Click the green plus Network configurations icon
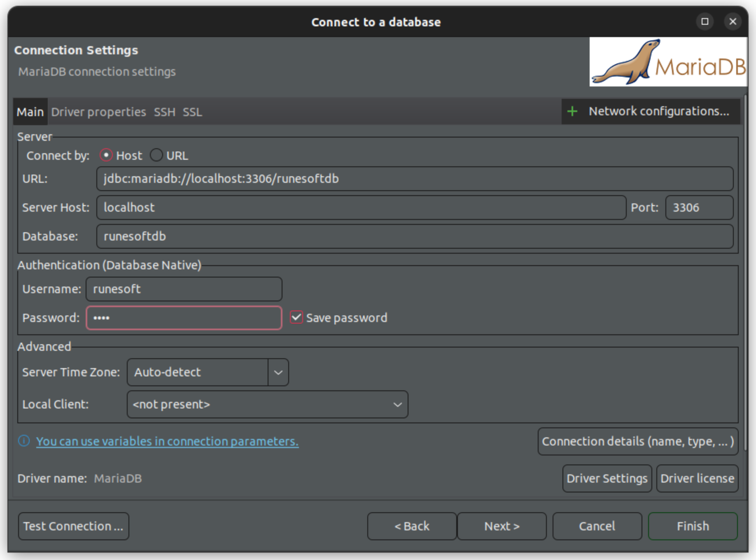 click(572, 111)
